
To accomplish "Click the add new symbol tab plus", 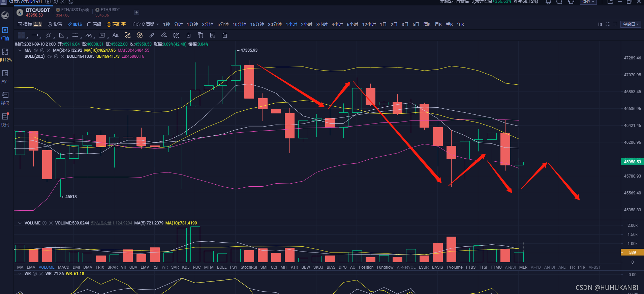I will coord(136,12).
